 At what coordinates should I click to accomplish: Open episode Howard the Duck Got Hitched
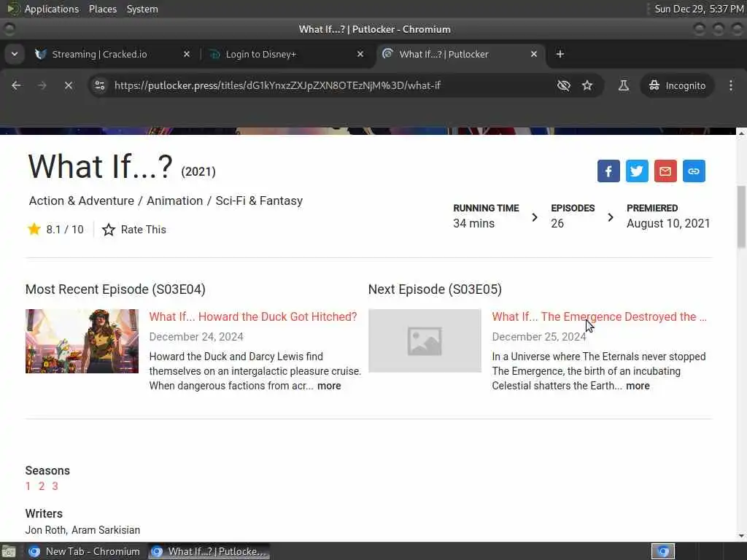(x=253, y=316)
